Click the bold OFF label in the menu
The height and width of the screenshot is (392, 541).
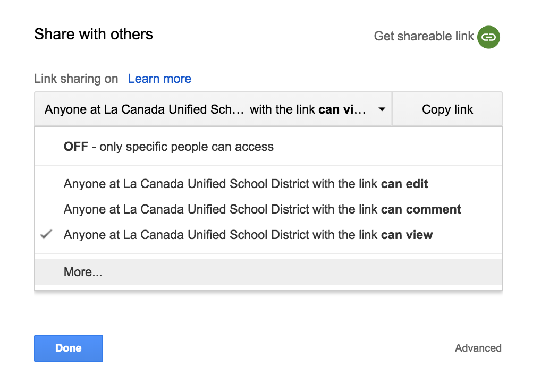pos(76,147)
